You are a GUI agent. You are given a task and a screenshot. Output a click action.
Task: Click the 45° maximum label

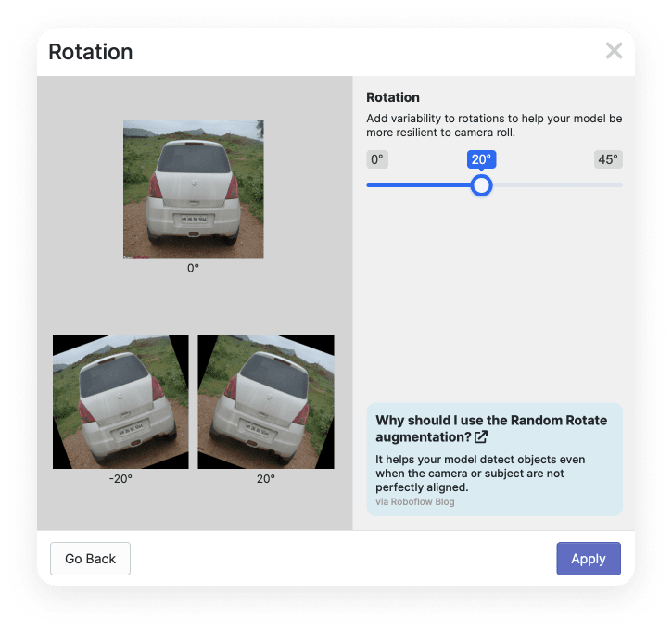[608, 159]
